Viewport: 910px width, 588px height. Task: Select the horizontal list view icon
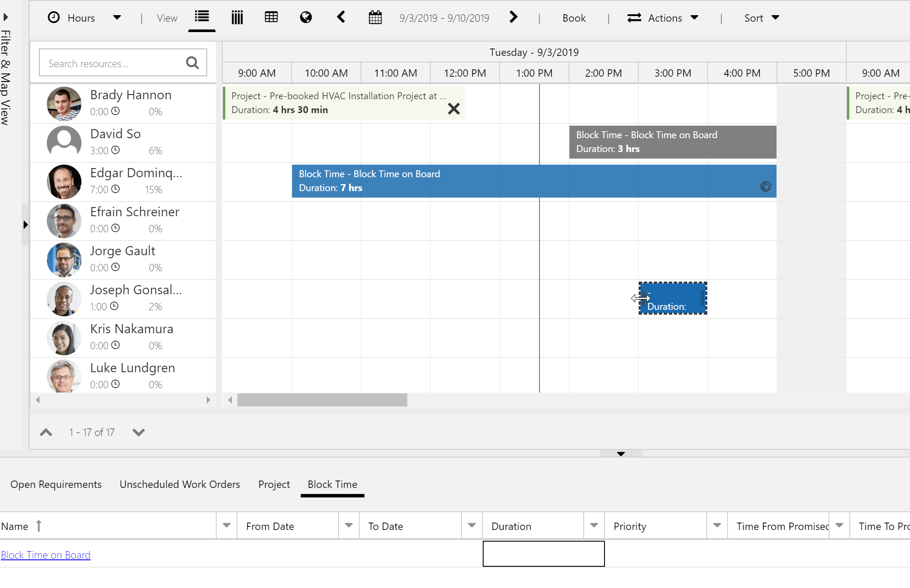coord(201,17)
